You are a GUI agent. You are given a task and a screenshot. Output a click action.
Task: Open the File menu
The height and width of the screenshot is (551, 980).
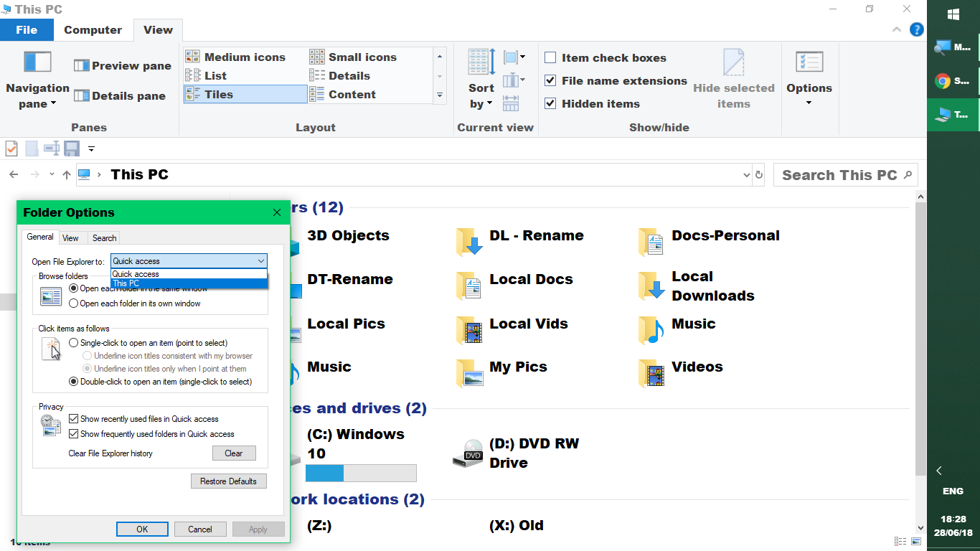(x=27, y=29)
